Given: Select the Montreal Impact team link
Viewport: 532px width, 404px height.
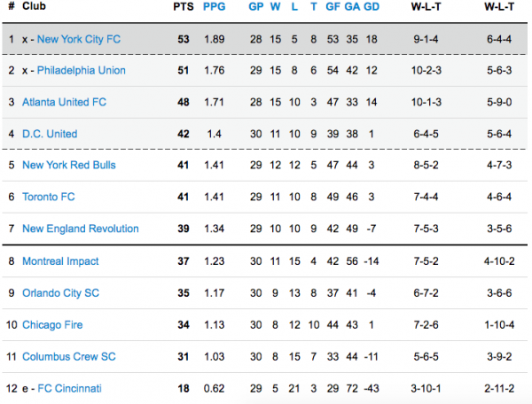Looking at the screenshot, I should 60,261.
